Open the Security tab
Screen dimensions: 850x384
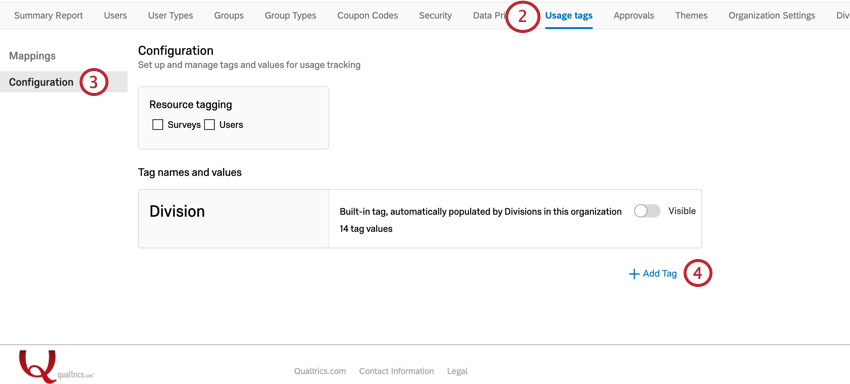435,16
